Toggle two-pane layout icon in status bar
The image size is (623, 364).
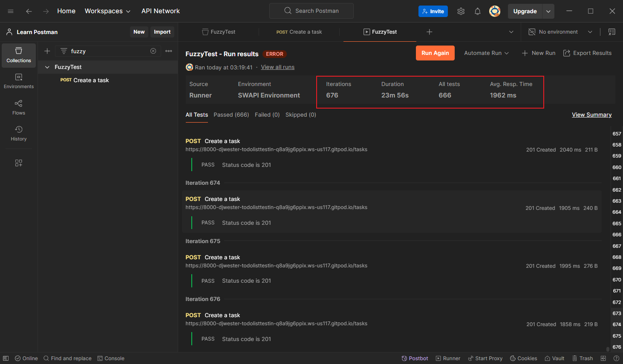pyautogui.click(x=603, y=358)
